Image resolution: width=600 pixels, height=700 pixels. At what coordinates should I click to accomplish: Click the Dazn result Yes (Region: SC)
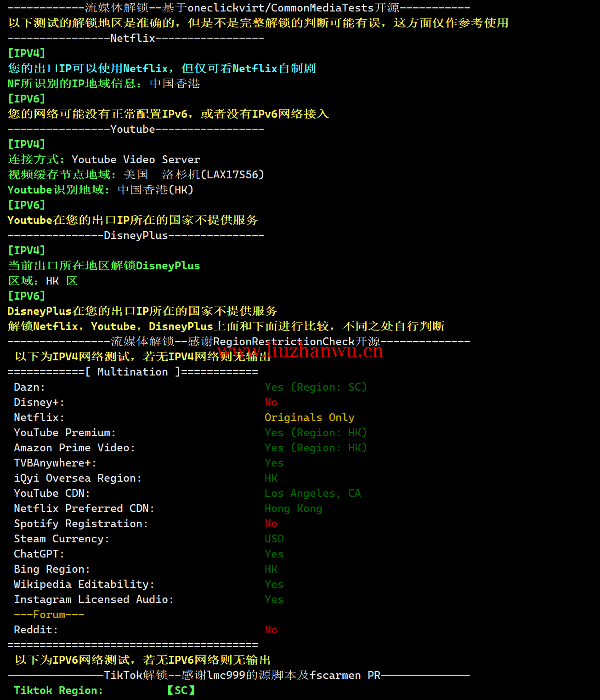click(x=316, y=387)
